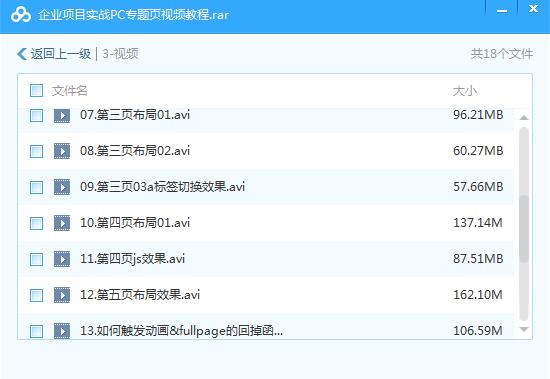Click the back chevron arrow icon
Image resolution: width=550 pixels, height=379 pixels.
click(22, 54)
